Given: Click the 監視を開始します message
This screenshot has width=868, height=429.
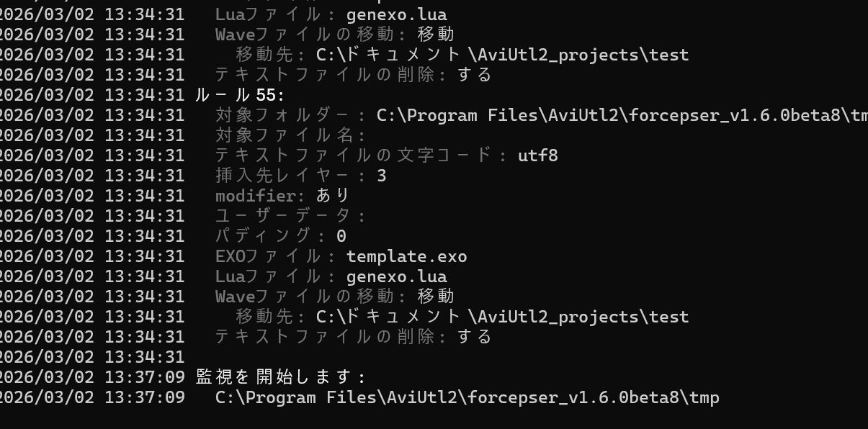Looking at the screenshot, I should tap(281, 377).
